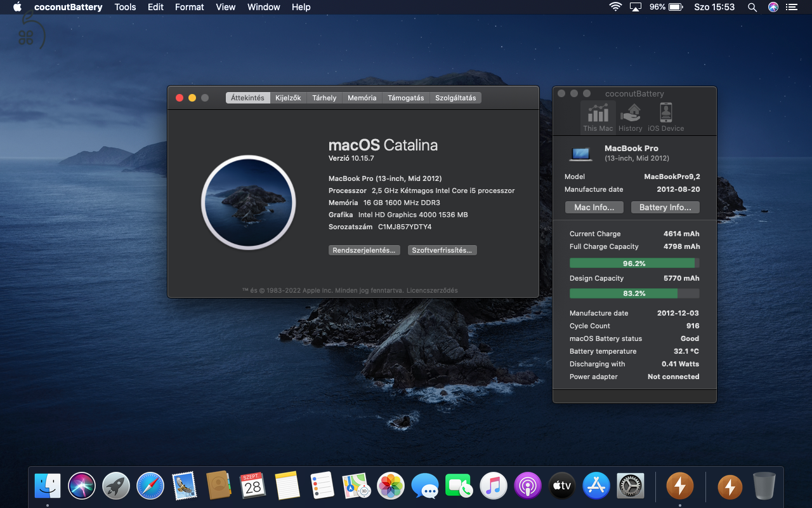Click the Siri icon in menu bar
The width and height of the screenshot is (812, 508).
(x=773, y=7)
